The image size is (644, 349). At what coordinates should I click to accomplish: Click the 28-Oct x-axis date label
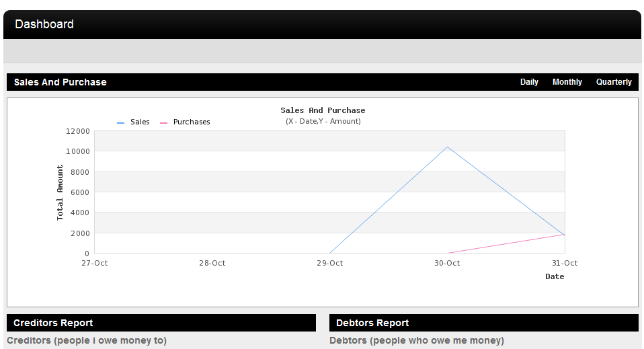pos(212,263)
